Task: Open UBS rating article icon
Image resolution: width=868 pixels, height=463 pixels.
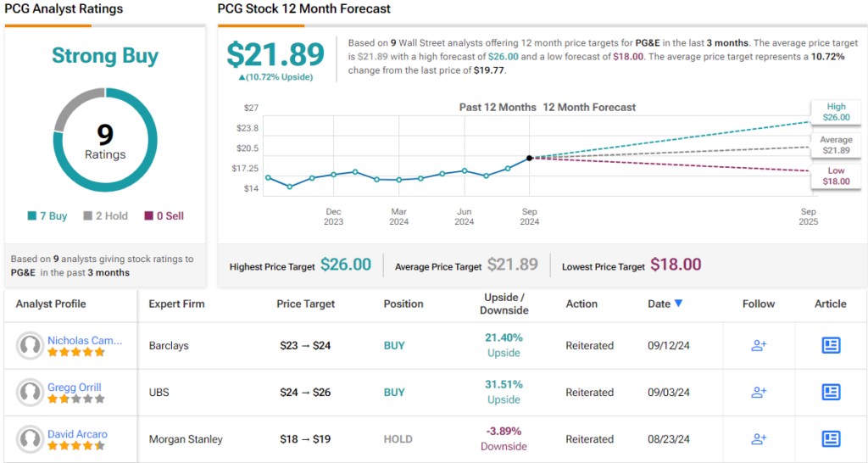Action: pyautogui.click(x=831, y=392)
